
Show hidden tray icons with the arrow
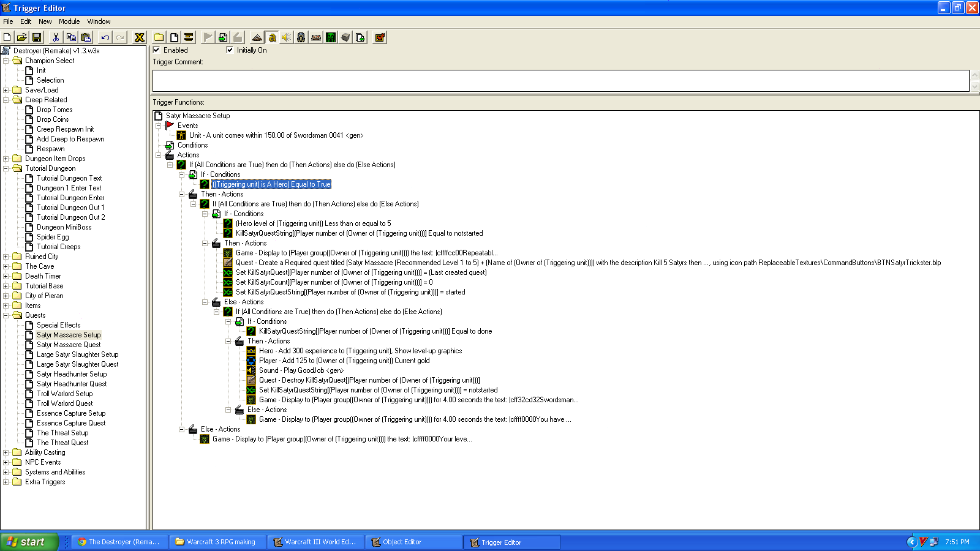pos(912,542)
